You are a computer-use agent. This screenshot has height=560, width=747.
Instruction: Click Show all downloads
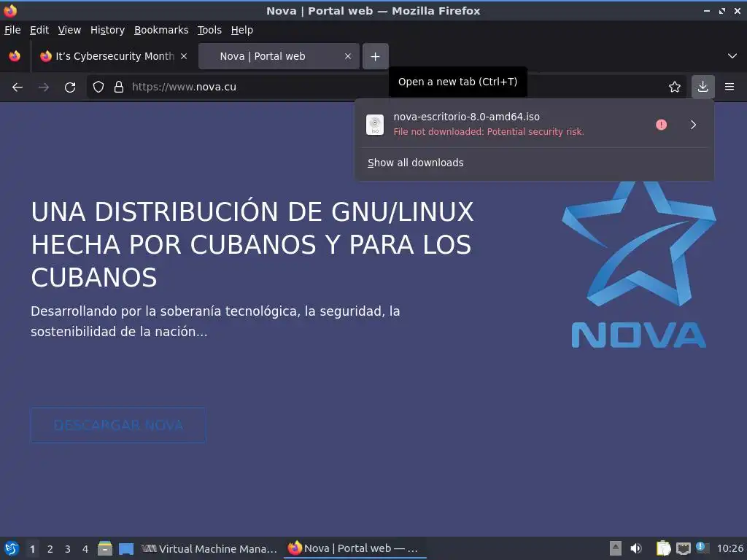tap(415, 163)
